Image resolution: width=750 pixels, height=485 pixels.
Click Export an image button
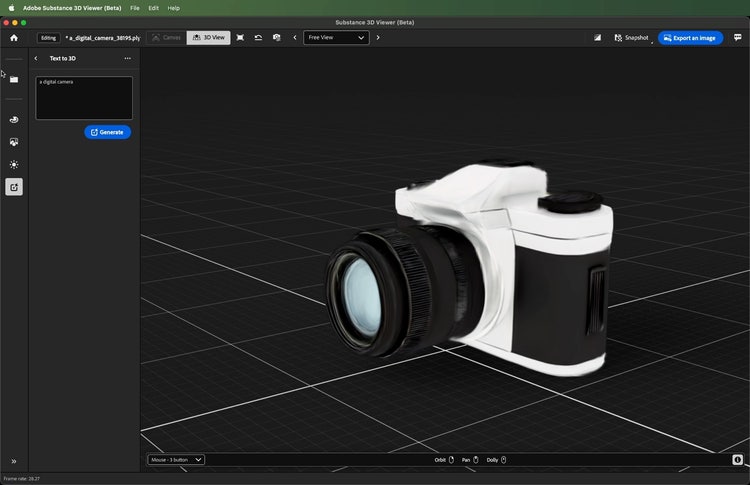[690, 38]
